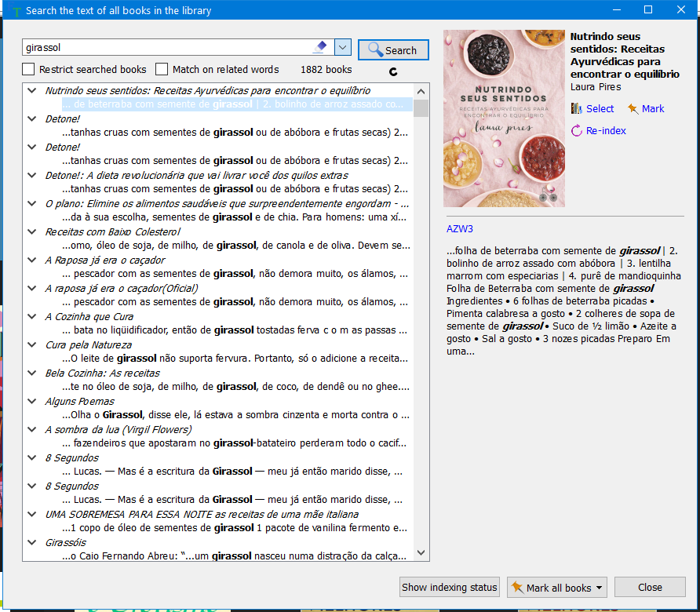The height and width of the screenshot is (612, 700).
Task: Select snippet 'da à sua escolha, sementes de girassol'
Action: pyautogui.click(x=235, y=217)
